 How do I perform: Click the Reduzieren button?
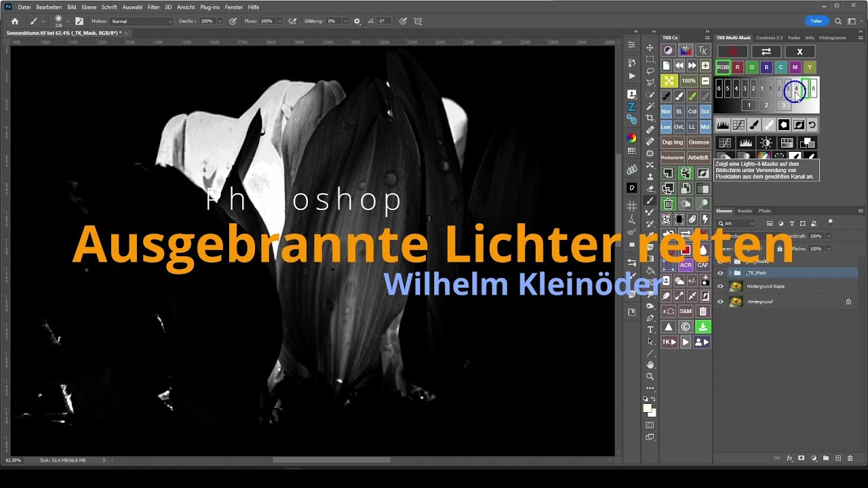pyautogui.click(x=673, y=157)
